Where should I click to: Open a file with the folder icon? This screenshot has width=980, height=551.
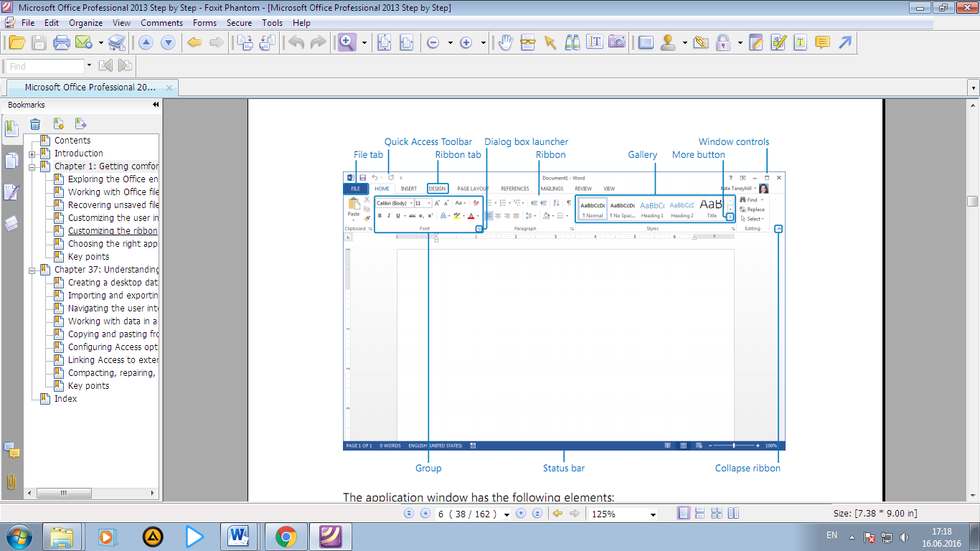(x=17, y=42)
